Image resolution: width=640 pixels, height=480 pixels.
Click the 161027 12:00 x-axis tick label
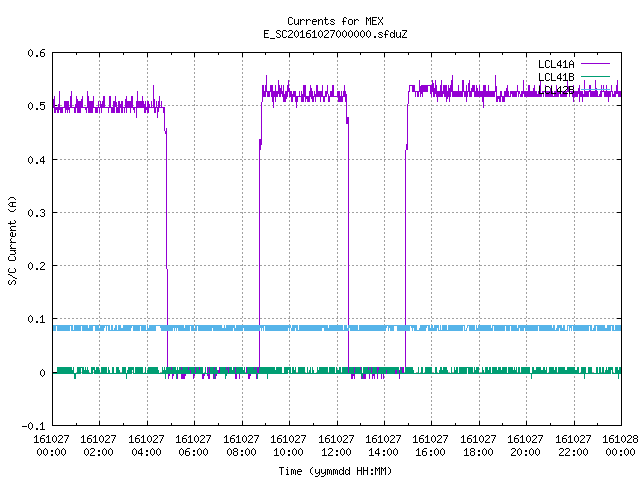click(x=336, y=446)
